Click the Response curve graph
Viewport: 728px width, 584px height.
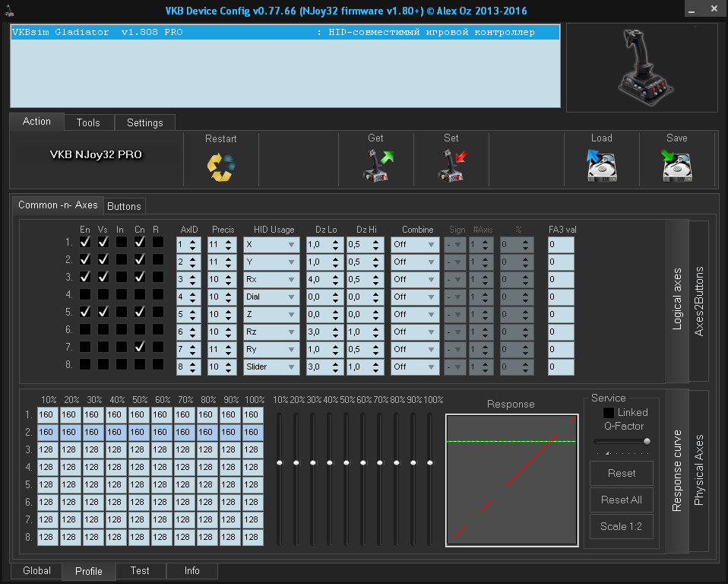click(x=511, y=481)
